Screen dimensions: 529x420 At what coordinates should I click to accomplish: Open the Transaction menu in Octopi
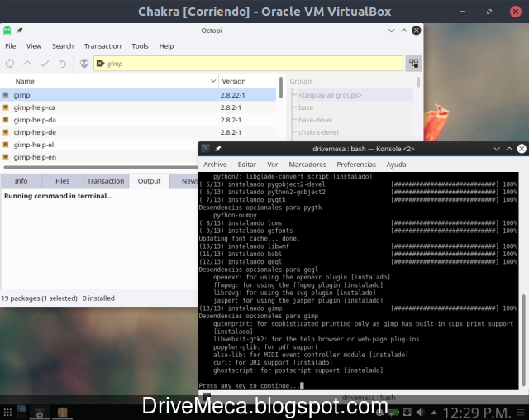(102, 46)
